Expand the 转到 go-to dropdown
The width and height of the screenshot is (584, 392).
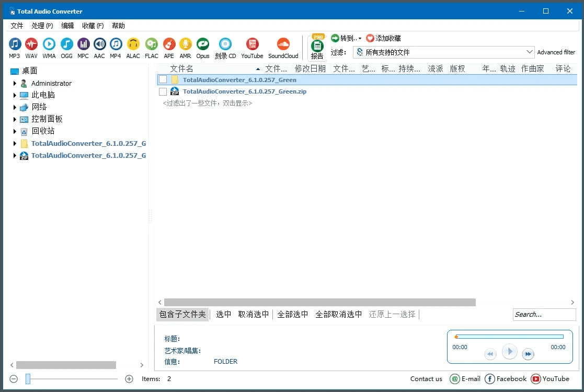tap(360, 38)
